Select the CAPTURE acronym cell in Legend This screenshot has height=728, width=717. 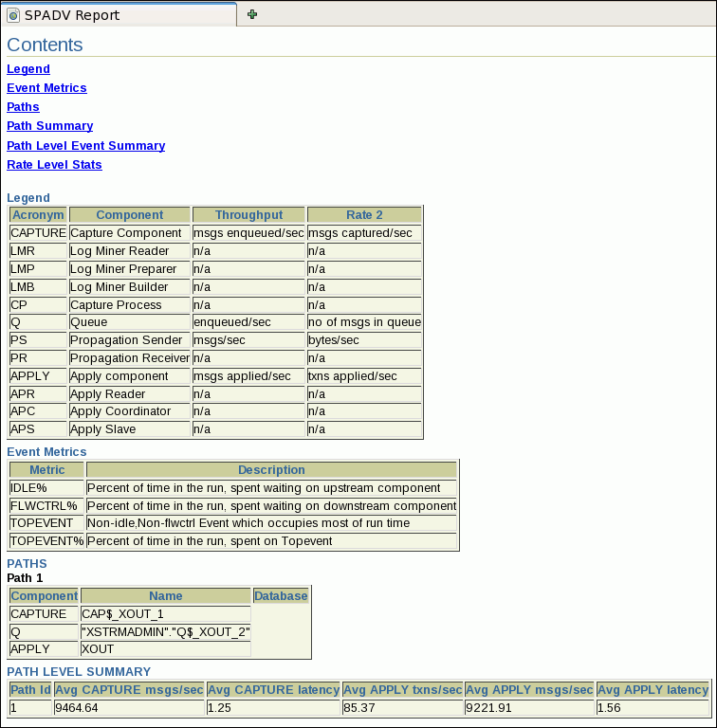click(38, 233)
